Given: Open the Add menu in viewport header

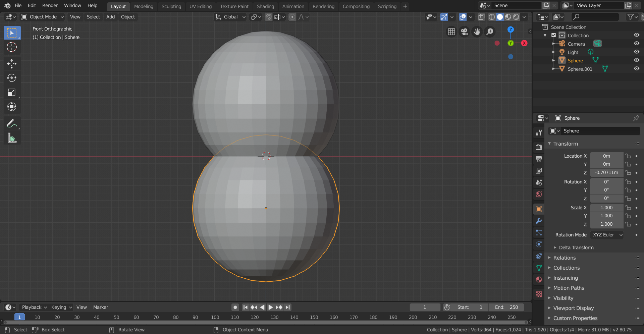Looking at the screenshot, I should pyautogui.click(x=110, y=17).
